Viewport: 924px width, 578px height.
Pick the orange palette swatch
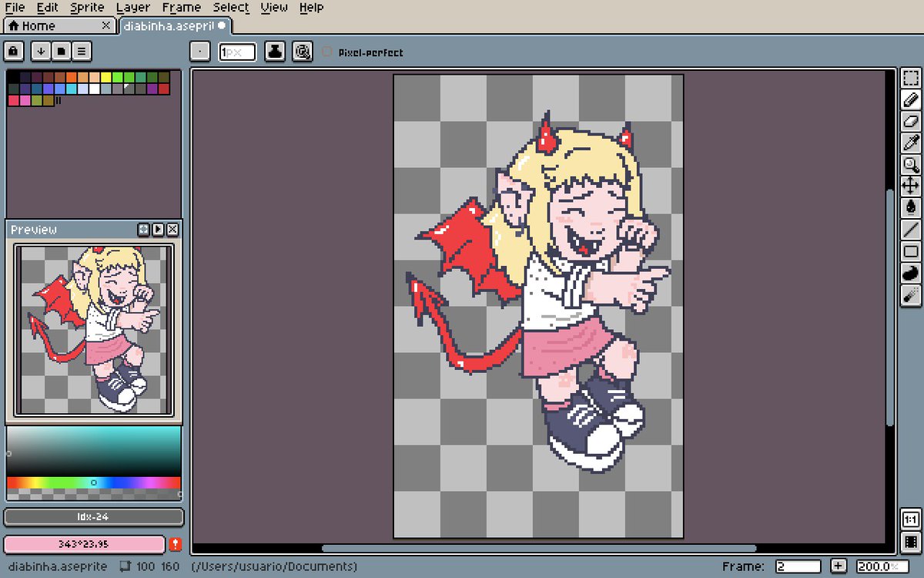(72, 77)
